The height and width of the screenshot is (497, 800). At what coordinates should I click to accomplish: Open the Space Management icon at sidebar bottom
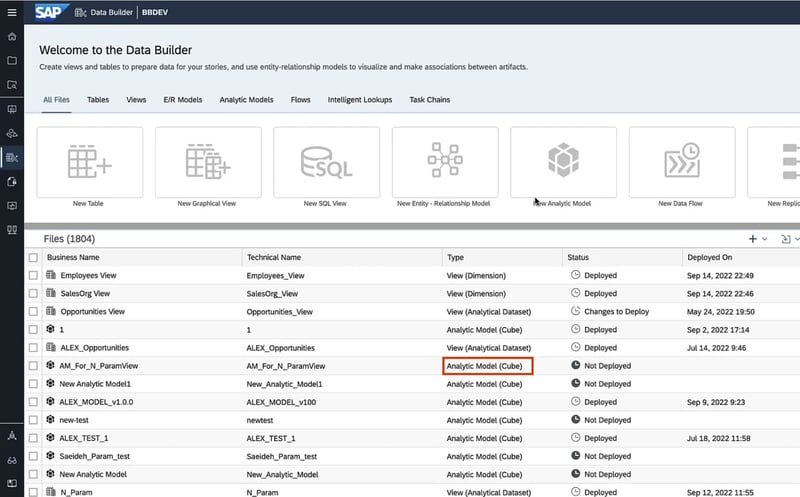click(12, 436)
